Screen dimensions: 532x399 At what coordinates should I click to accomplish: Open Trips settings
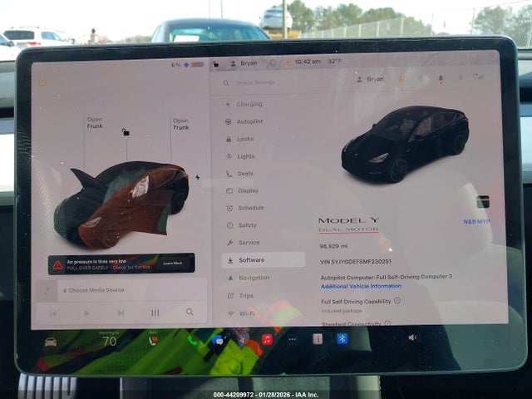click(240, 296)
